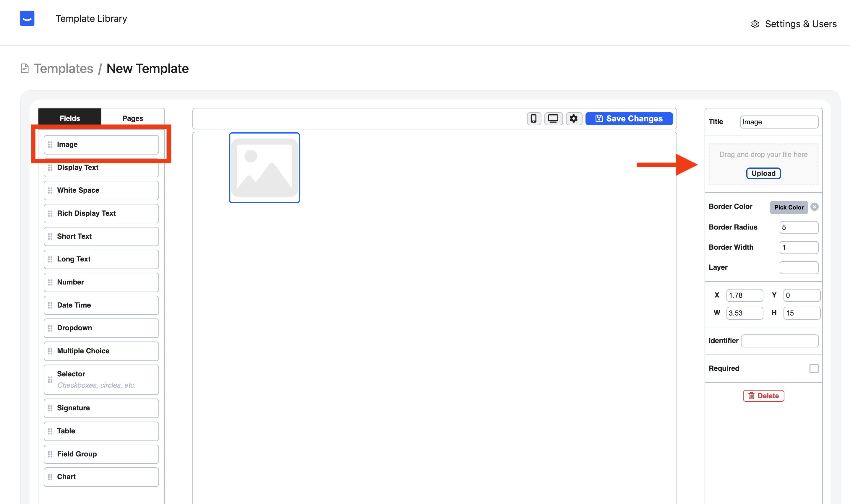Select the Fields tab

70,118
